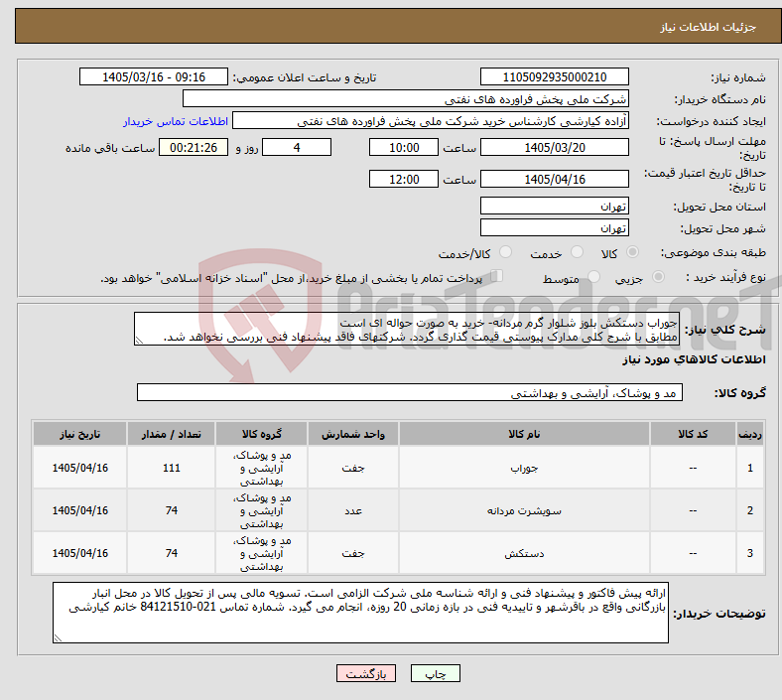
Task: Click the response deadline date 1405/03/20
Action: click(x=555, y=147)
